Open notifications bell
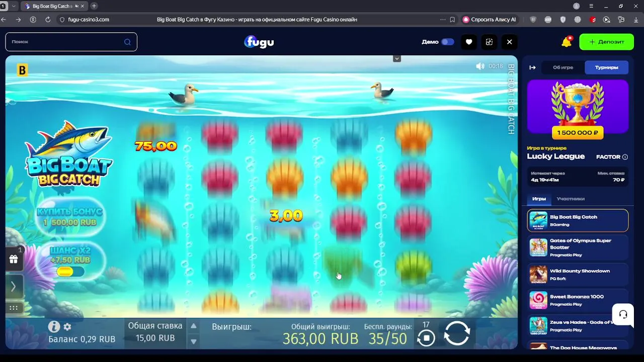This screenshot has width=644, height=362. pyautogui.click(x=567, y=42)
